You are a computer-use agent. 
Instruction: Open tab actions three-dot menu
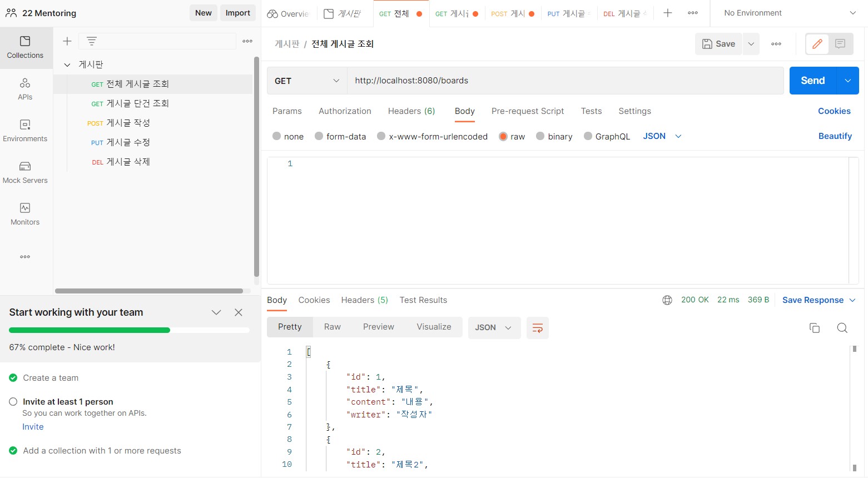(x=693, y=13)
